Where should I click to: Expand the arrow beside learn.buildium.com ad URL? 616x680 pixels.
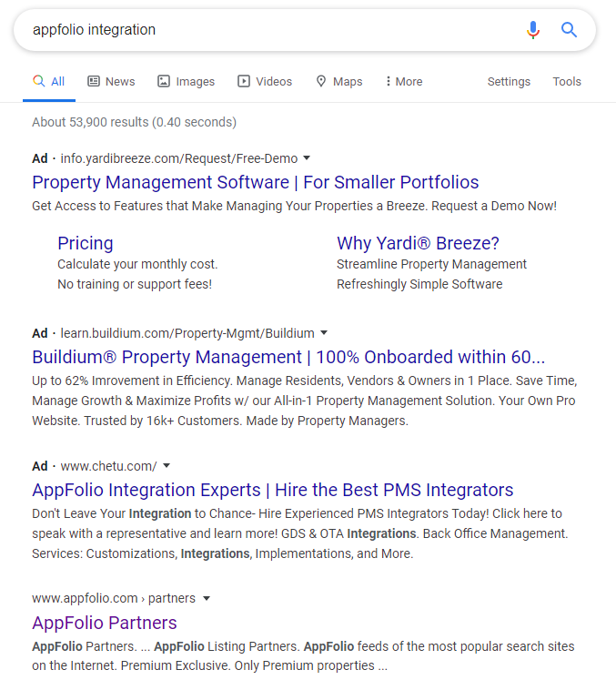(x=324, y=333)
